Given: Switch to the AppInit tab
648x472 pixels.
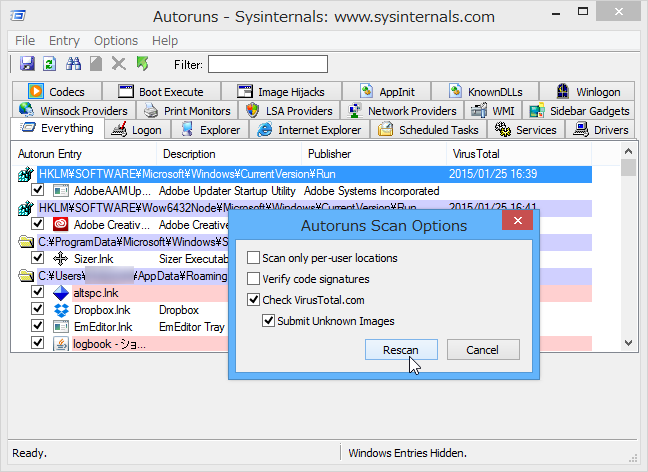Looking at the screenshot, I should [x=387, y=91].
